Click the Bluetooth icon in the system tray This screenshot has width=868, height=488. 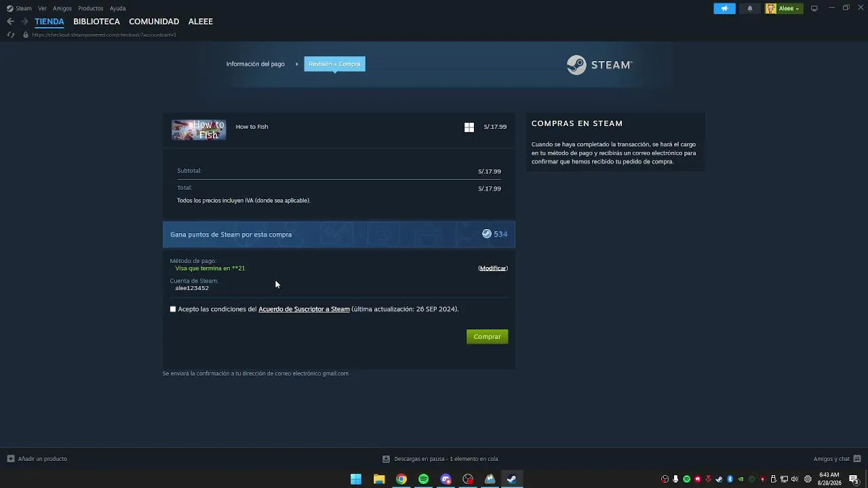(x=730, y=479)
